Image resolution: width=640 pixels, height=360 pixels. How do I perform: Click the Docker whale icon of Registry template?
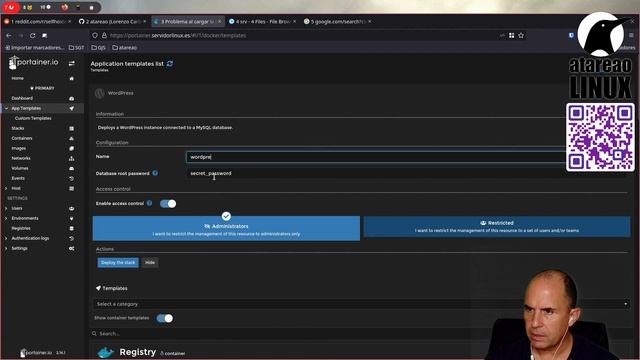pos(105,352)
